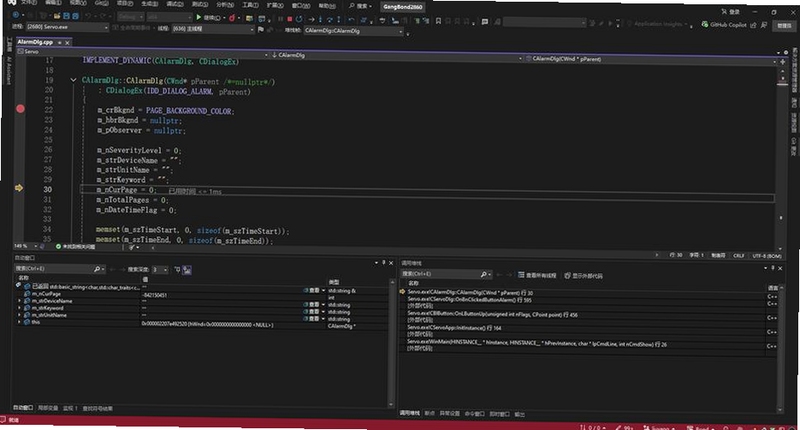800x430 pixels.
Task: Click the GitHub Copilot icon
Action: 705,24
